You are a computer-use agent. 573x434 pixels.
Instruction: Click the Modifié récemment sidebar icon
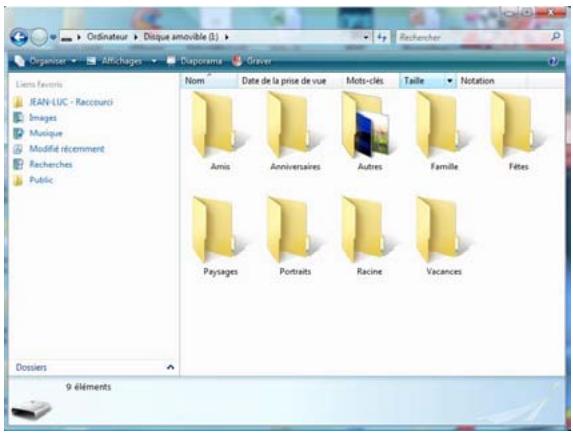(x=18, y=149)
